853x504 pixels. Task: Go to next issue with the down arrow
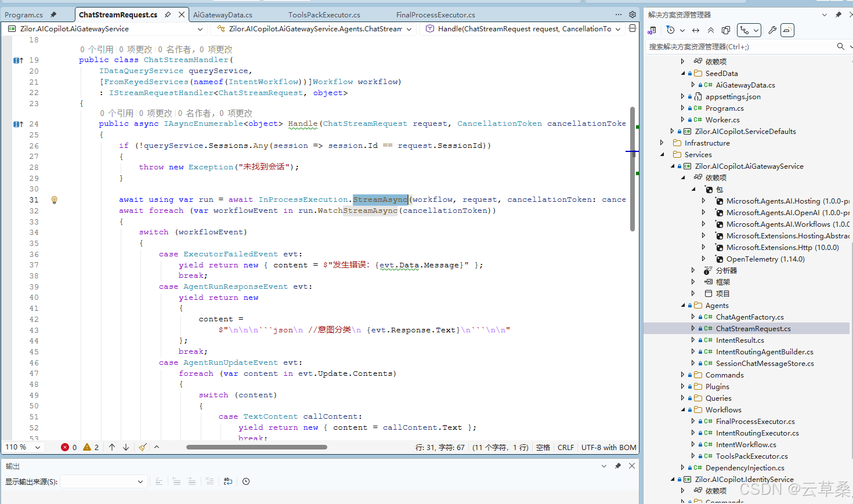click(x=126, y=447)
